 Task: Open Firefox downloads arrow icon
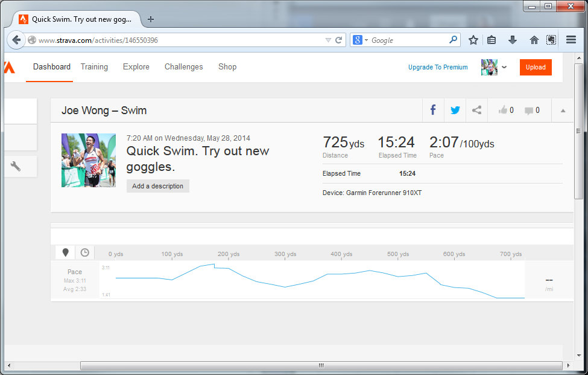[513, 40]
